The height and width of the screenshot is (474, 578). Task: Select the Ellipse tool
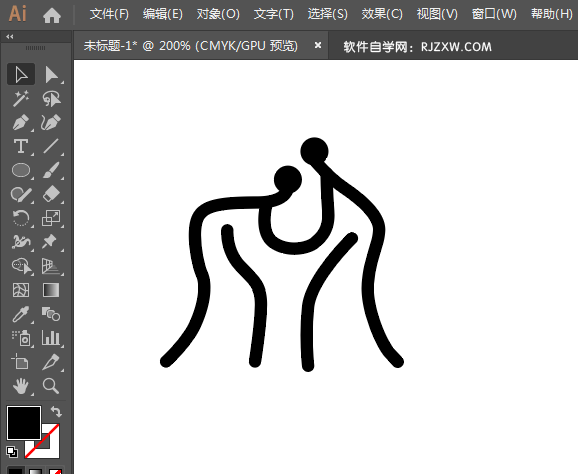coord(21,170)
